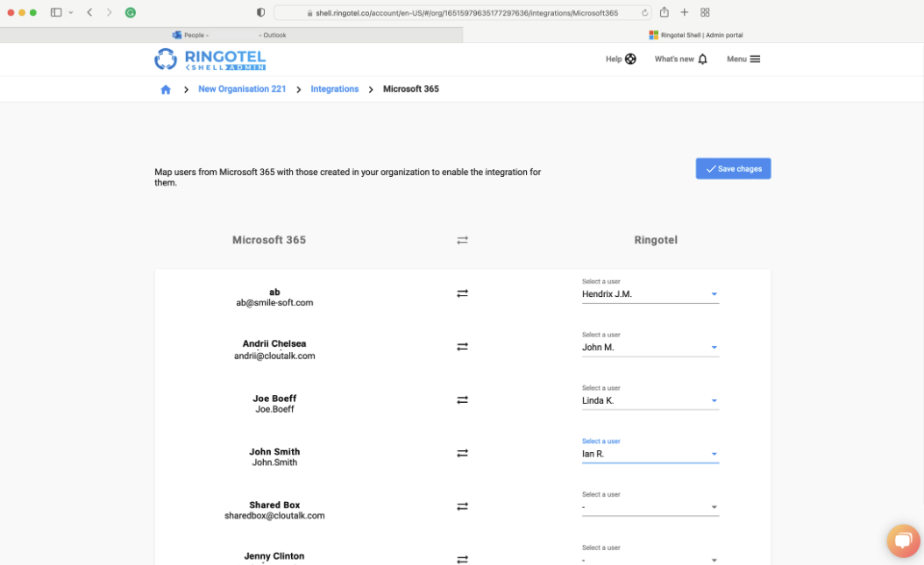924x565 pixels.
Task: Click the Map users from Microsoft 365 description
Action: click(x=348, y=177)
